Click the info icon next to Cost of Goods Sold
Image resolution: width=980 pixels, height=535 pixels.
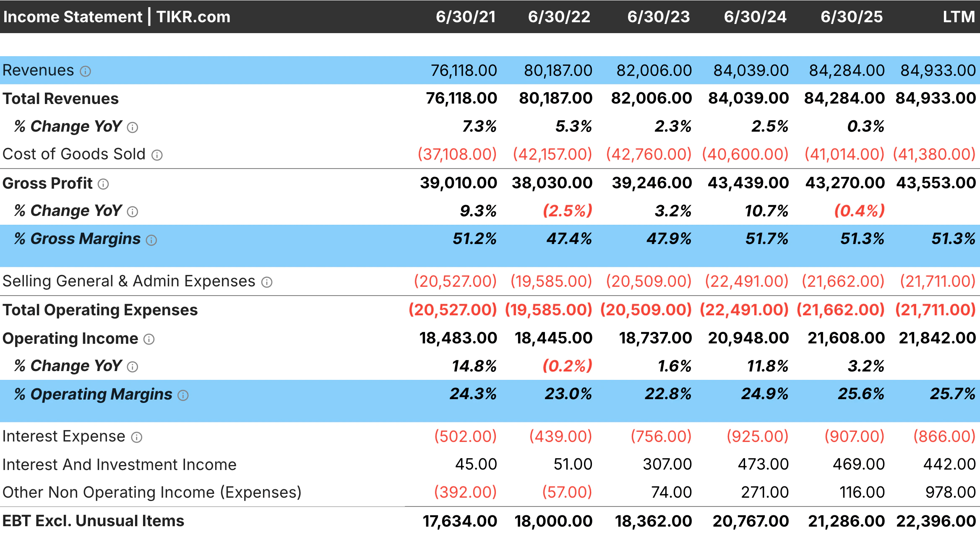[x=157, y=155]
